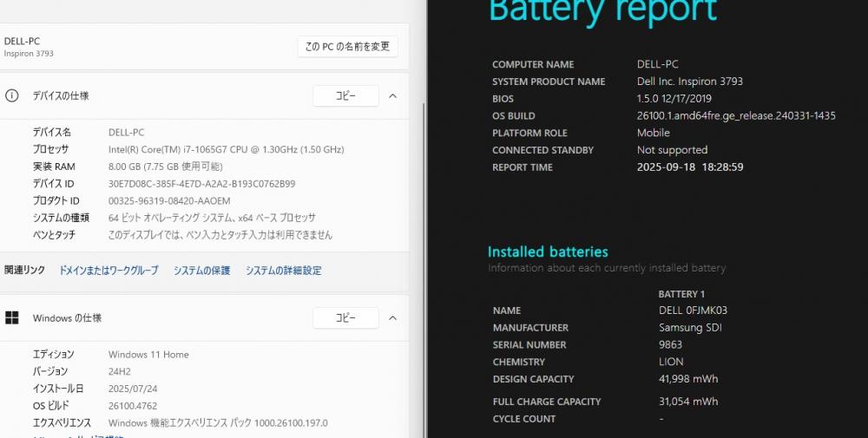Image resolution: width=868 pixels, height=438 pixels.
Task: Collapse the device specifications section
Action: coord(392,96)
